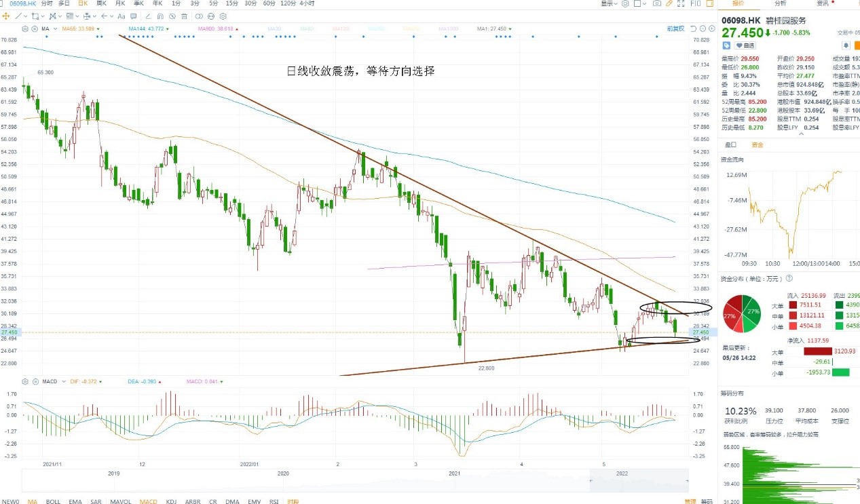Open the 分析 analysis tab
Image resolution: width=860 pixels, height=504 pixels.
click(x=781, y=3)
